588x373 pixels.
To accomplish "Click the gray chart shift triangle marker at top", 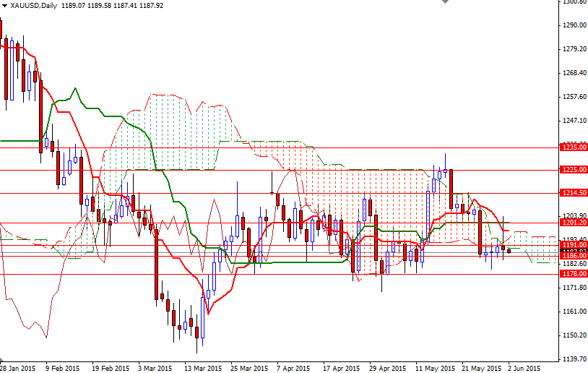I will click(x=445, y=1).
